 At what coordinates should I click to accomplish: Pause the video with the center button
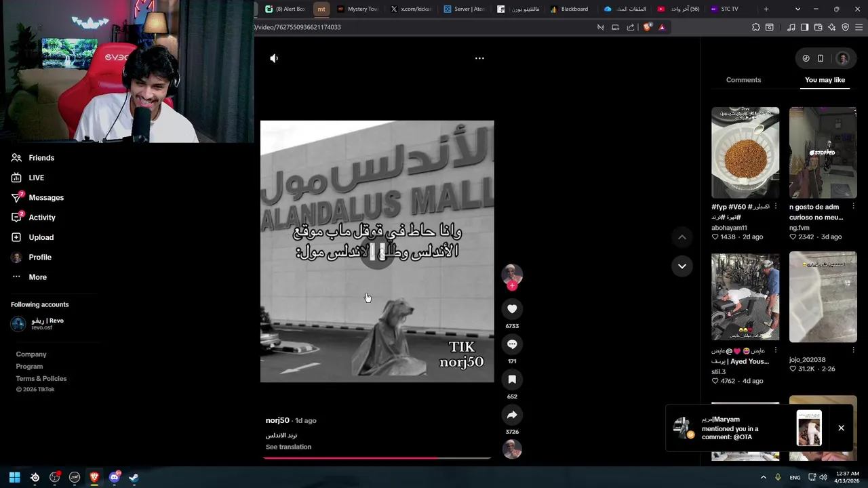tap(377, 253)
